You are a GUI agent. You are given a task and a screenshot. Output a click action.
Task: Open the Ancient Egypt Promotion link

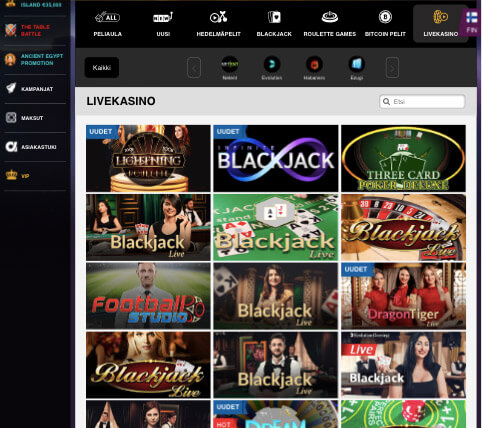[x=35, y=60]
